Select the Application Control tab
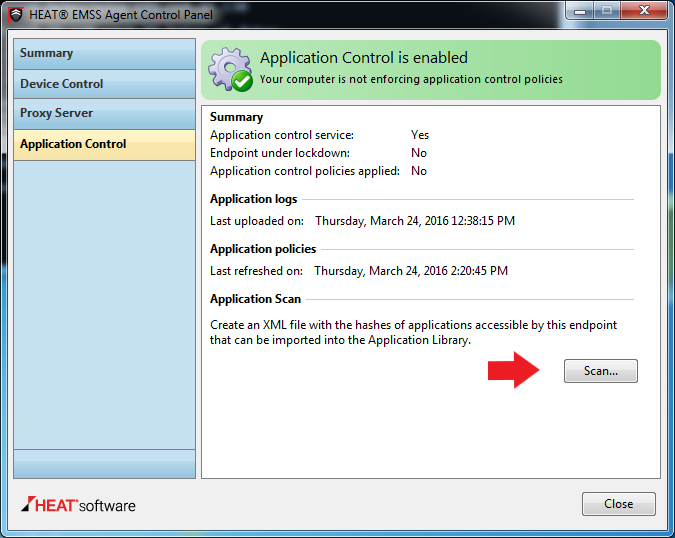The height and width of the screenshot is (538, 675). [104, 144]
